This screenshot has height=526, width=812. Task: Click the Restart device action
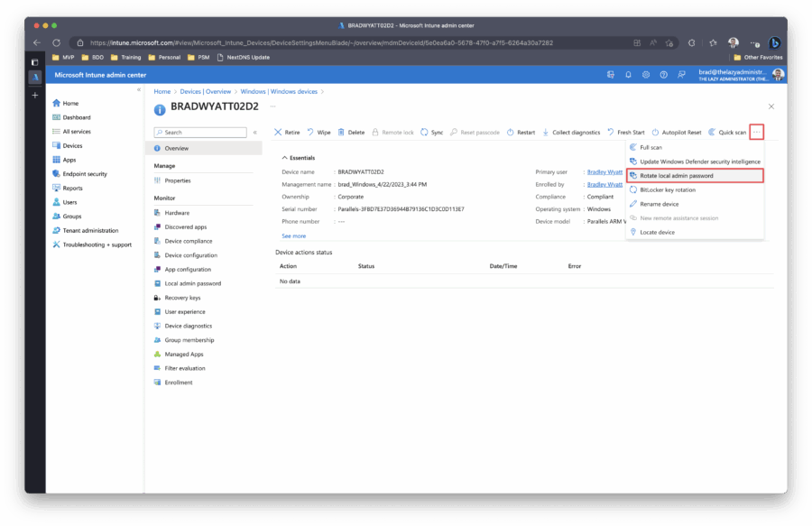[521, 133]
